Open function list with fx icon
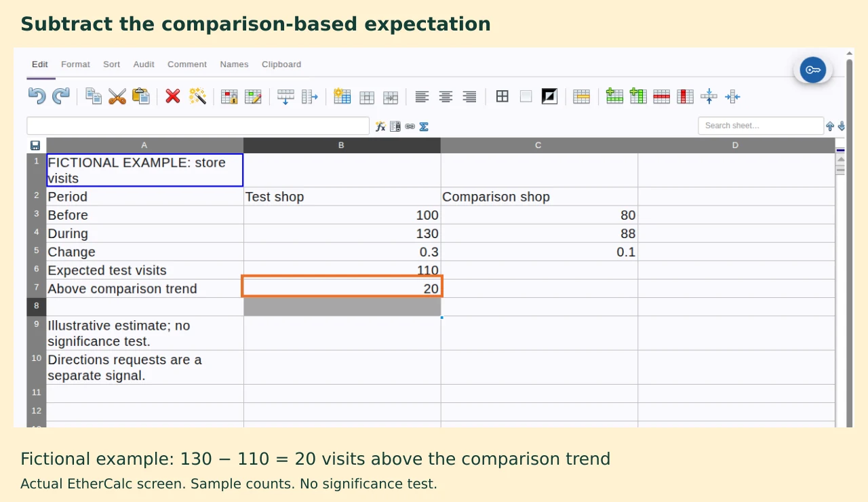The height and width of the screenshot is (502, 868). coord(380,126)
